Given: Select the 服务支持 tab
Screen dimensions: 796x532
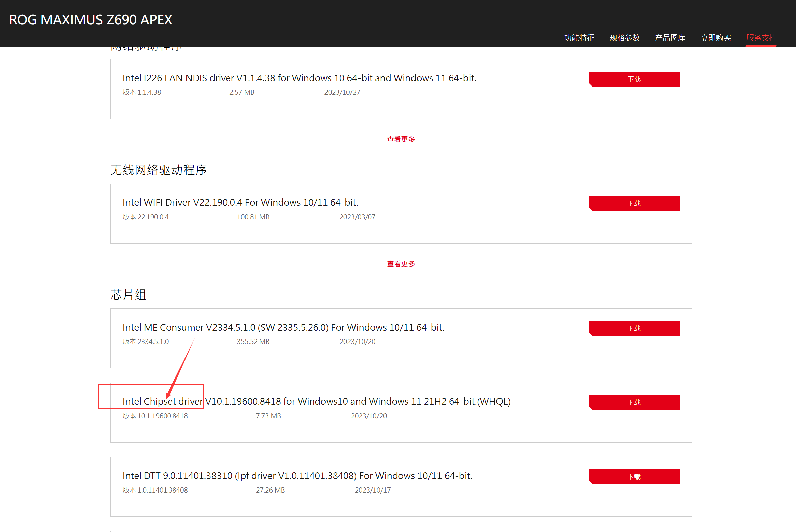Looking at the screenshot, I should [x=761, y=38].
